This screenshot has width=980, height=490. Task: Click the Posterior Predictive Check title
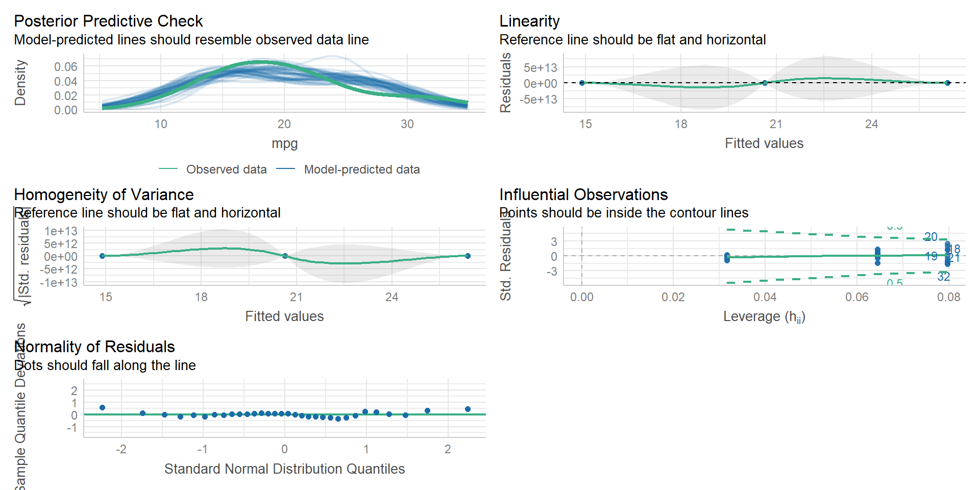click(108, 21)
